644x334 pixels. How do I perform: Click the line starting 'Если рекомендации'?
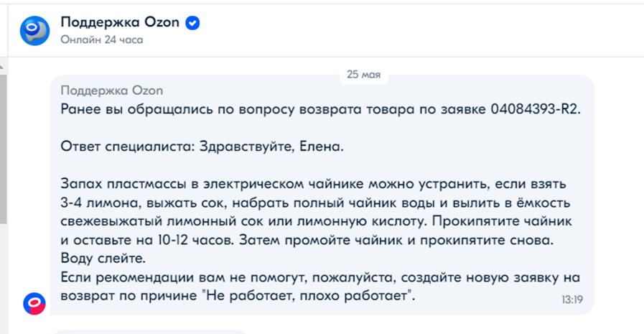point(320,277)
